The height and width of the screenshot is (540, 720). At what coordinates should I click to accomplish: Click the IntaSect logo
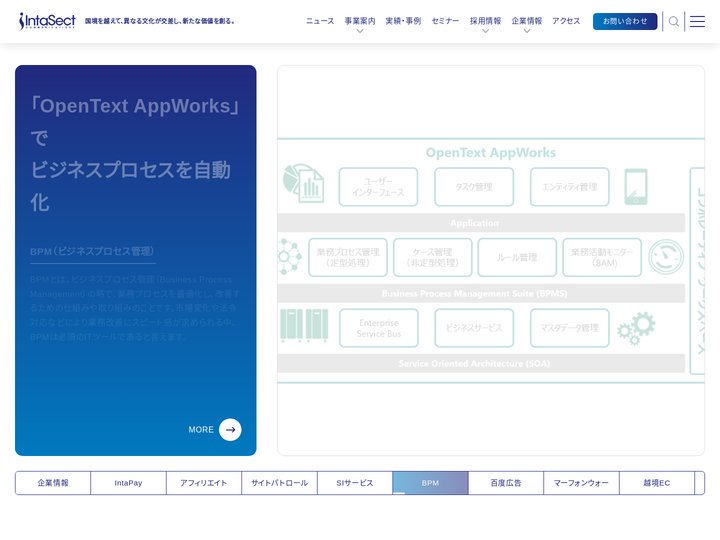tap(47, 21)
